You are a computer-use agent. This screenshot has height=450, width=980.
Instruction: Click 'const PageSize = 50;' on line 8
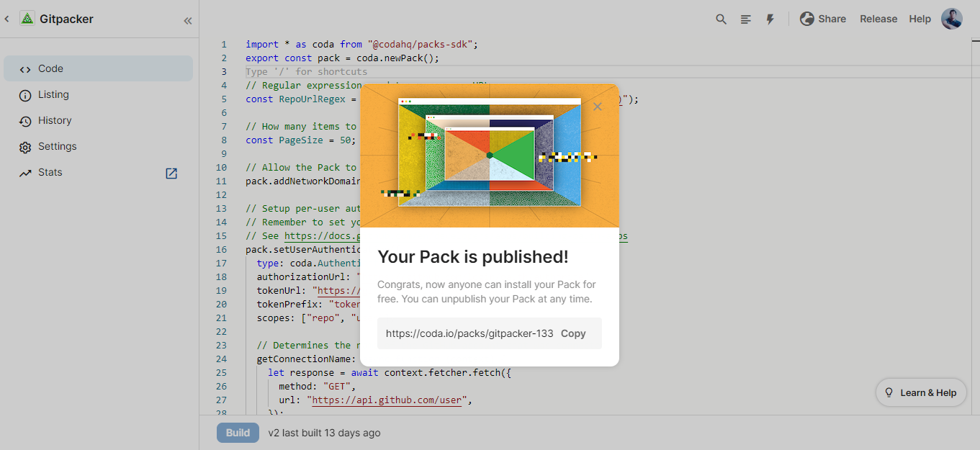(301, 140)
